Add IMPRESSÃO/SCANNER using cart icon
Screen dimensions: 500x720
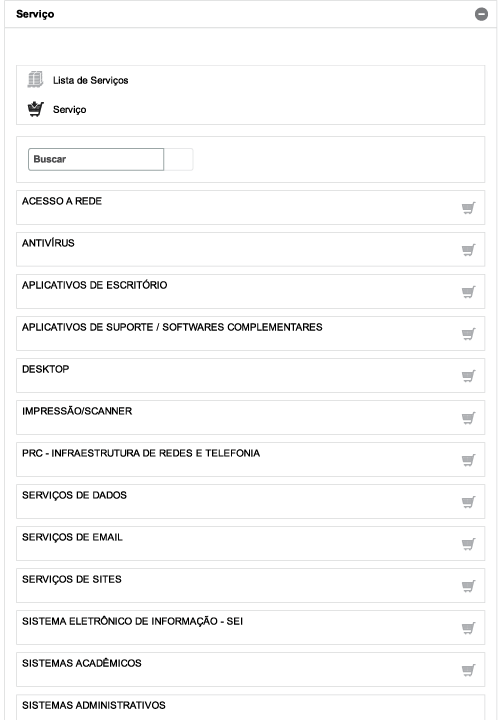(468, 418)
